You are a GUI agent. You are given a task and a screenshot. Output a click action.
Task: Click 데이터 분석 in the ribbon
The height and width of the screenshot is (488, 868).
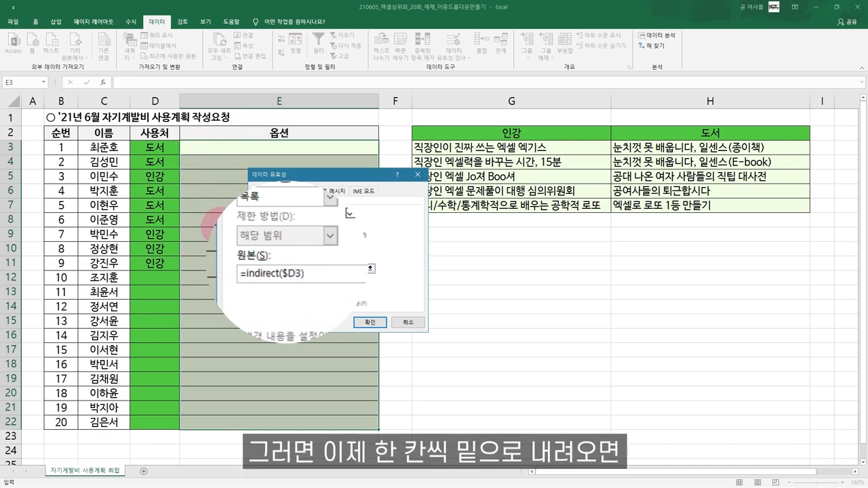click(656, 35)
